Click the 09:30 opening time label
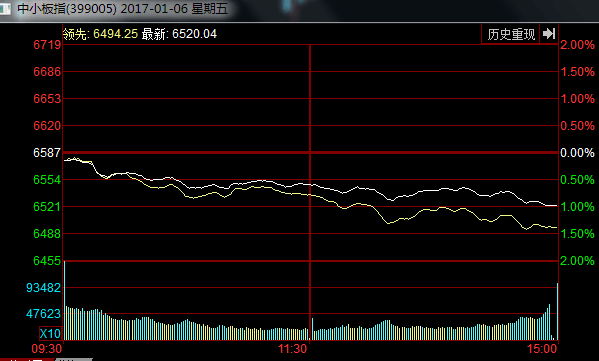The image size is (599, 361). 47,349
